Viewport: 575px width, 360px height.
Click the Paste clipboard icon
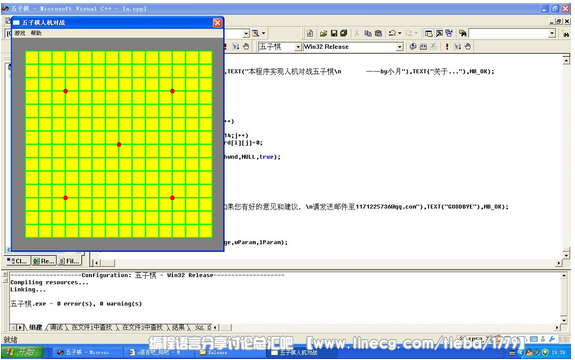tap(378, 33)
